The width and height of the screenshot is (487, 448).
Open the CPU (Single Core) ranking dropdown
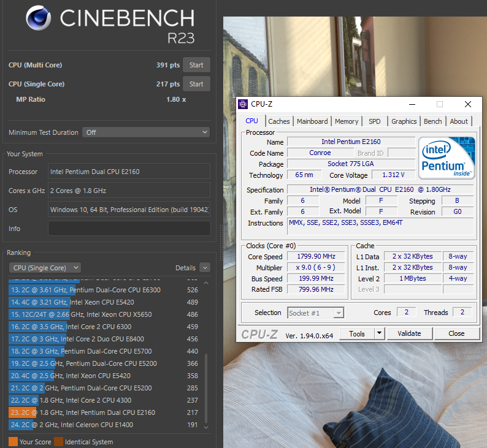coord(45,268)
